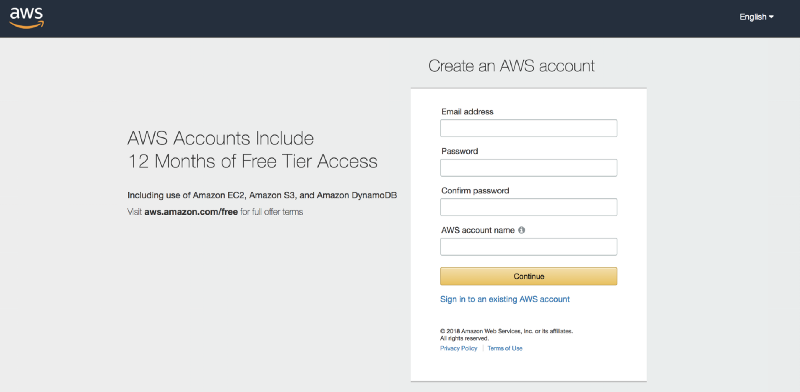Click the aws.amazon.com/free text
800x392 pixels.
(191, 212)
